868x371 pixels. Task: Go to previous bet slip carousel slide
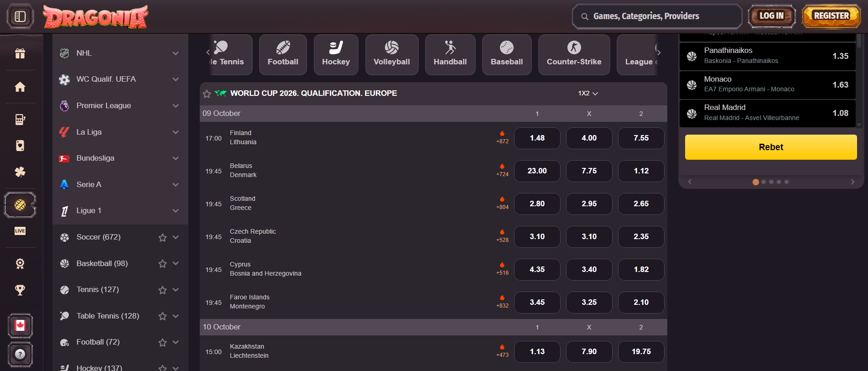(690, 182)
